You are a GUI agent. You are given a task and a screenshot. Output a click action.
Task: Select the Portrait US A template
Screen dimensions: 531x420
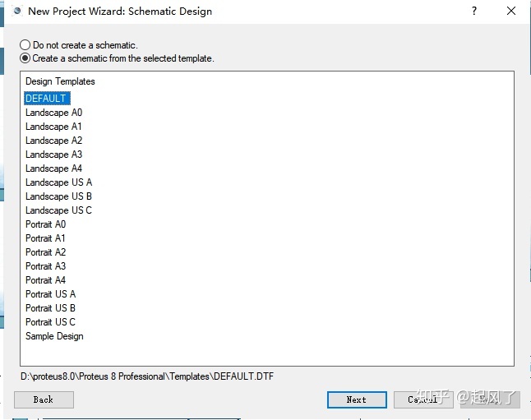point(50,294)
